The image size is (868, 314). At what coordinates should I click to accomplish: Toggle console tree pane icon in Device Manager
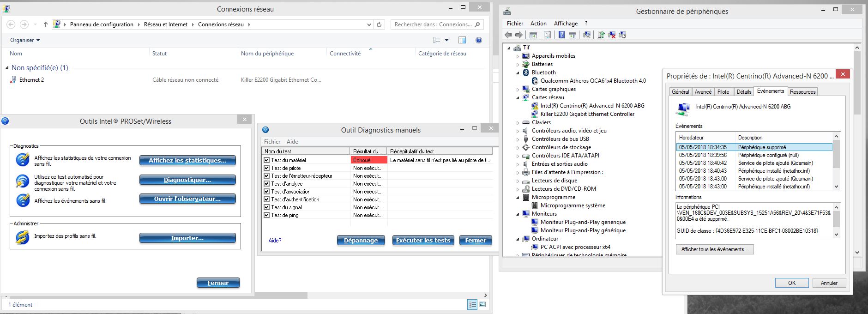533,35
